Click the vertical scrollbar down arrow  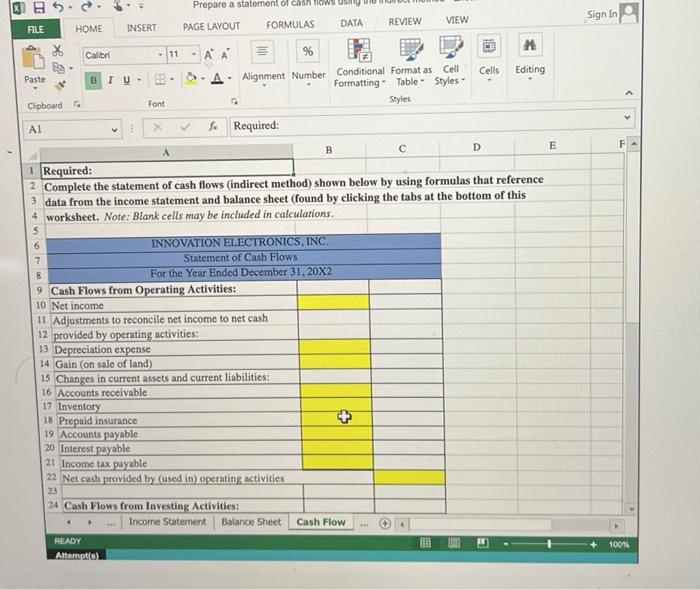pos(631,509)
